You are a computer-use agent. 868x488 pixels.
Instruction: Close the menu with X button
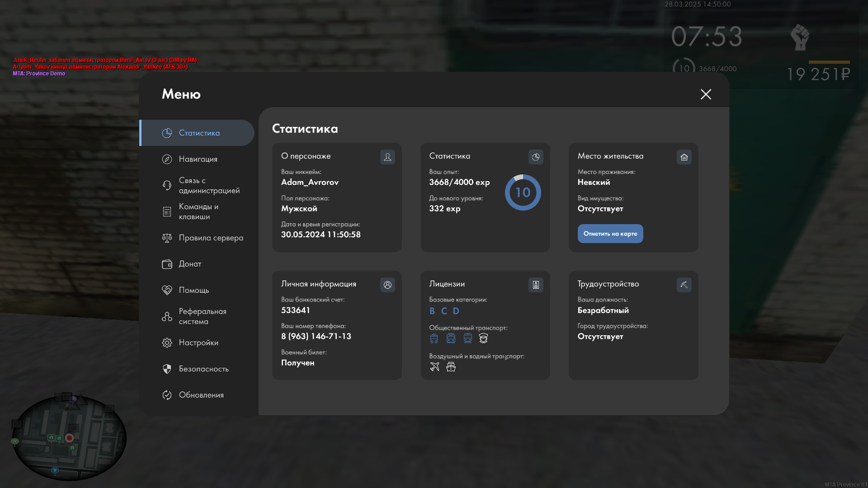pyautogui.click(x=706, y=94)
